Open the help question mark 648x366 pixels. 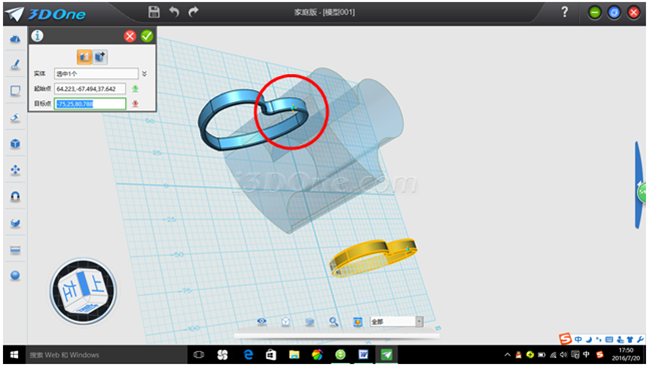[565, 12]
